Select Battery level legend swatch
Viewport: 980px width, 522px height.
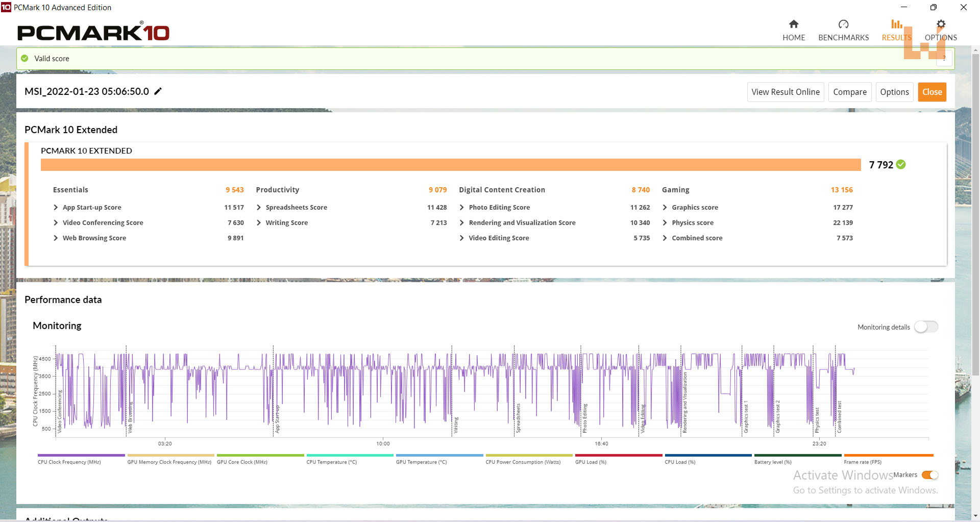pyautogui.click(x=798, y=455)
